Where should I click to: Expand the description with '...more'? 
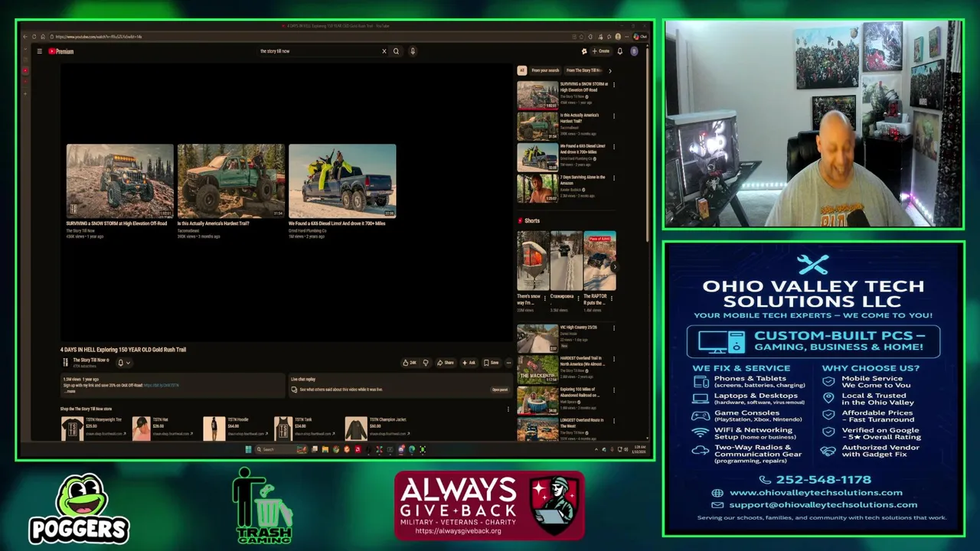[x=70, y=391]
